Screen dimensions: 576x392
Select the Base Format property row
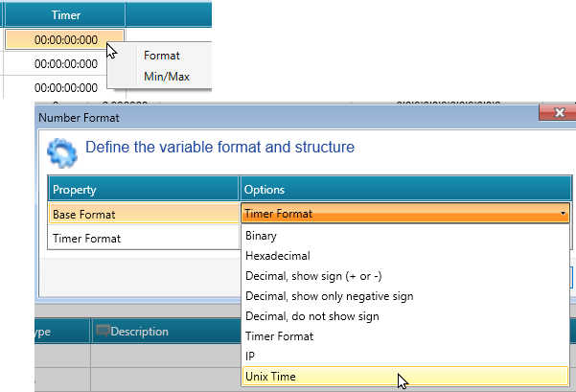tap(144, 214)
